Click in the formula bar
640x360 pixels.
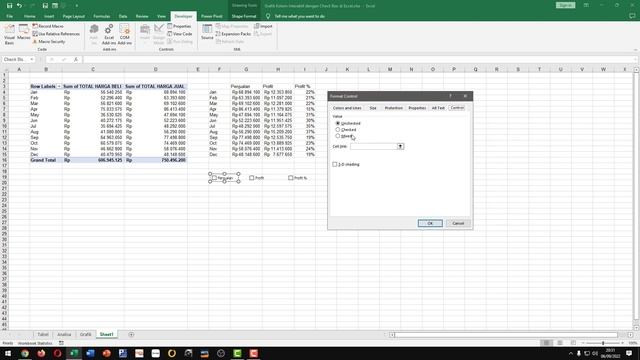[x=359, y=60]
